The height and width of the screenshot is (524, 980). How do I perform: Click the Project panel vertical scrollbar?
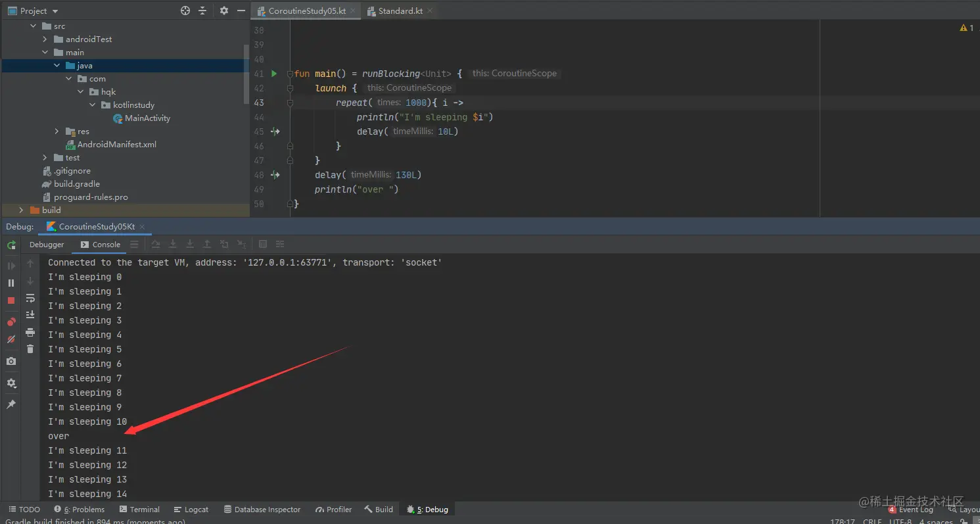tap(246, 74)
